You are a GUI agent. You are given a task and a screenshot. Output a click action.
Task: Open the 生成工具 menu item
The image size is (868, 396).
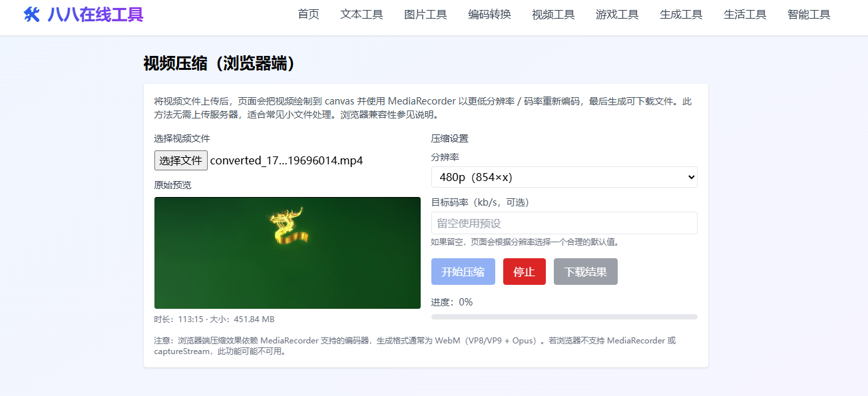tap(681, 14)
